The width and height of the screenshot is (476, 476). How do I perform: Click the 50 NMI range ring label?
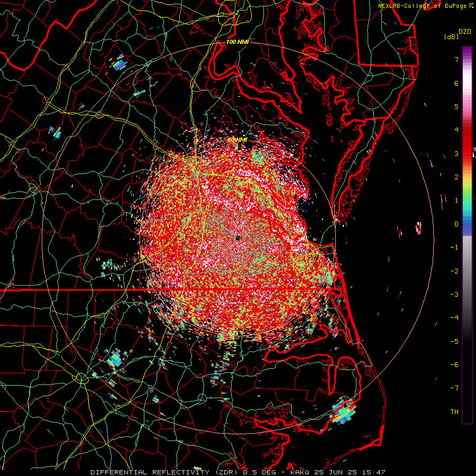[x=237, y=140]
